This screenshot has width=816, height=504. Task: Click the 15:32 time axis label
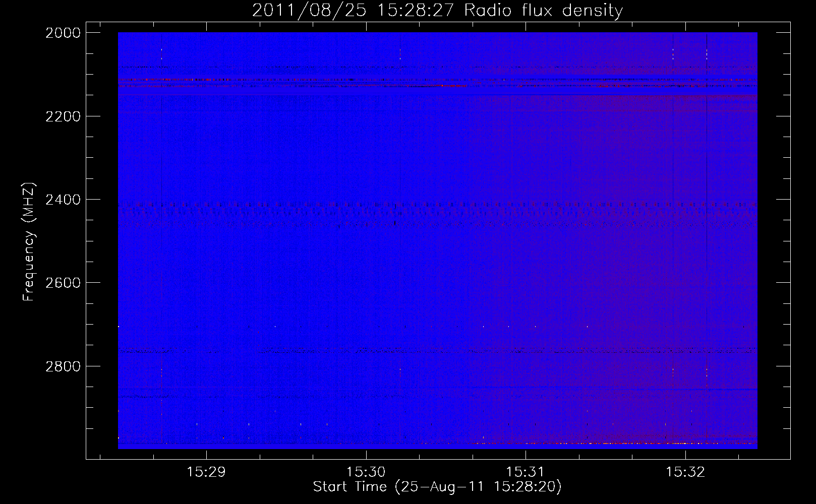(x=685, y=472)
